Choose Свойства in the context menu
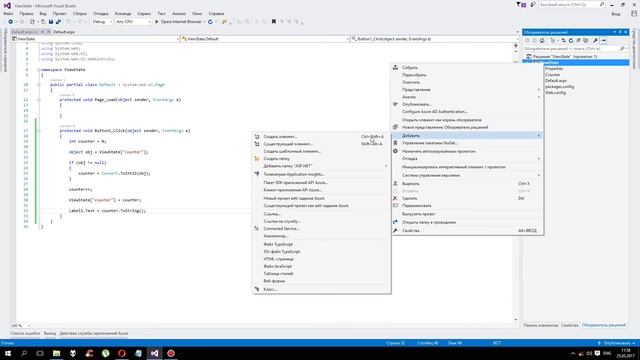The height and width of the screenshot is (360, 640). (x=467, y=231)
